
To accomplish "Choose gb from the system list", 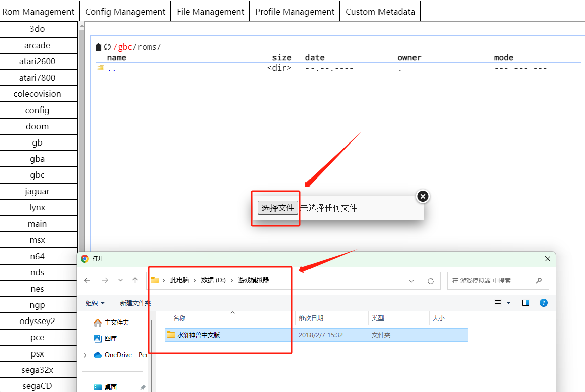I will click(38, 142).
